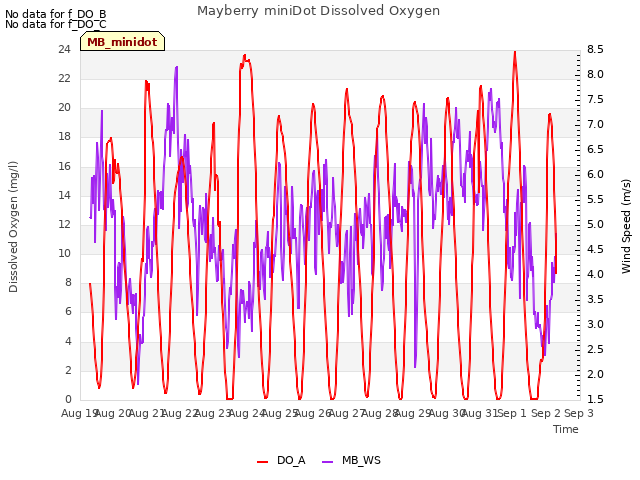Click the 12 value on left axis
This screenshot has width=640, height=480.
point(64,224)
